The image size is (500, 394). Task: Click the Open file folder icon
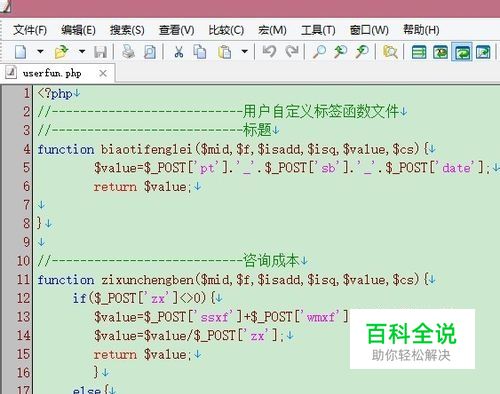[x=61, y=52]
